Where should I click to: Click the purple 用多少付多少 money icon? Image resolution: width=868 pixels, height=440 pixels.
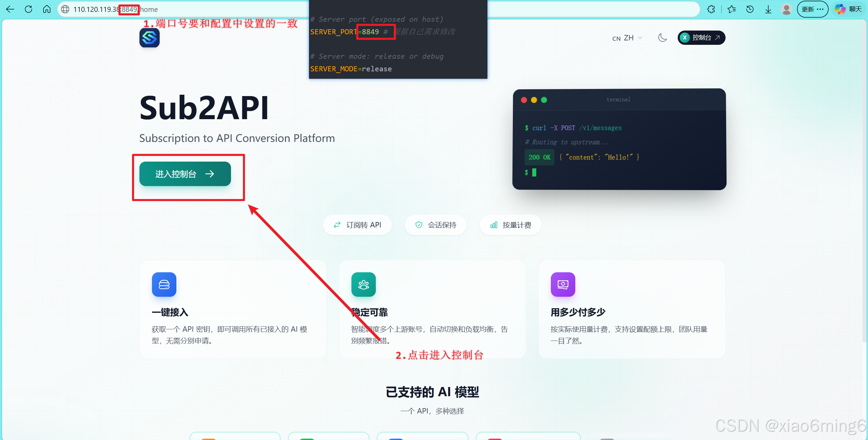563,285
